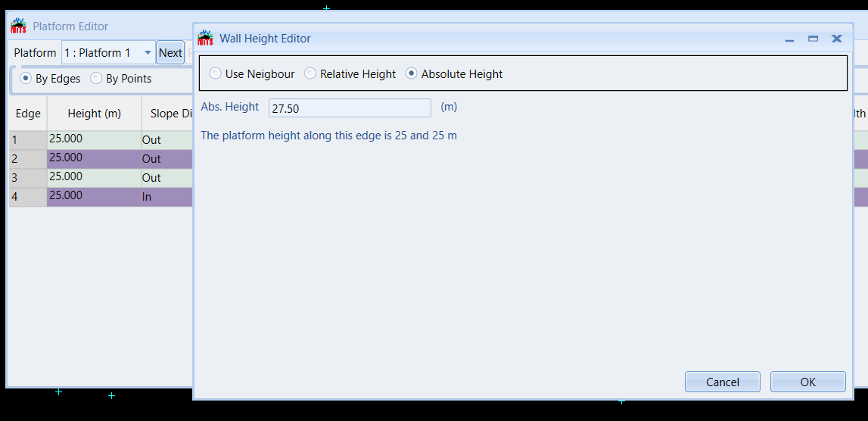This screenshot has width=868, height=421.
Task: Select the edge 2 row header
Action: pyautogui.click(x=28, y=159)
